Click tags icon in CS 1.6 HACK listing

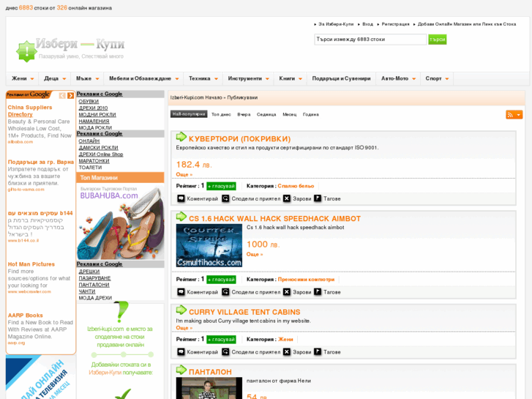point(318,291)
